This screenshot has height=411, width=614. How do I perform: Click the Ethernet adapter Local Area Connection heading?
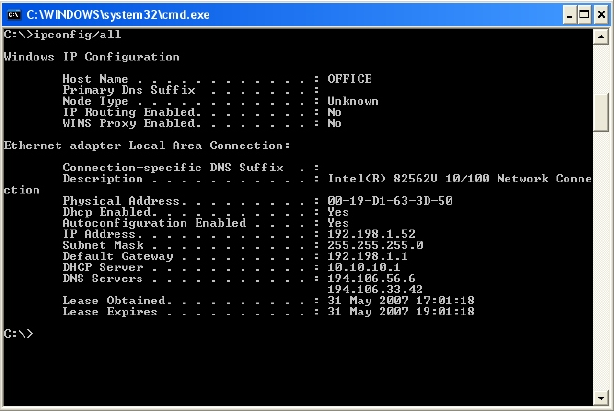tap(147, 145)
